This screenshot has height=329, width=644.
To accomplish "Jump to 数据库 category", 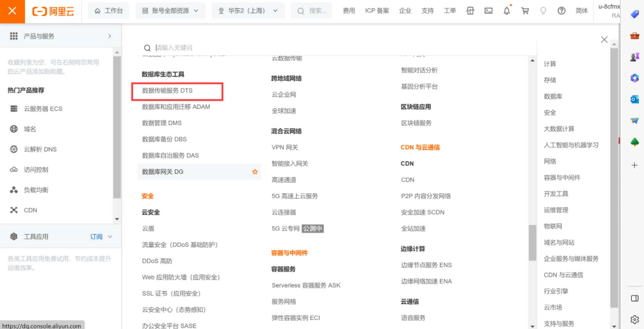I will (553, 96).
